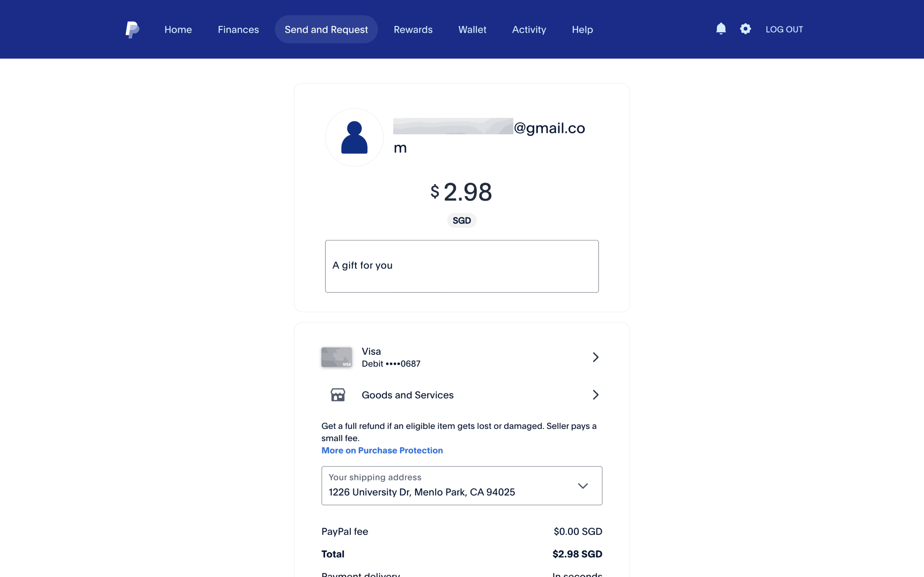Open the Rewards page
This screenshot has height=577, width=924.
click(x=413, y=29)
